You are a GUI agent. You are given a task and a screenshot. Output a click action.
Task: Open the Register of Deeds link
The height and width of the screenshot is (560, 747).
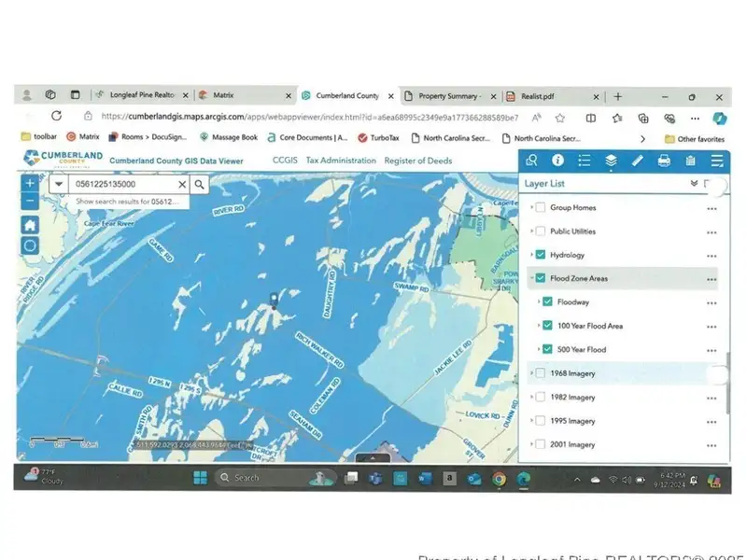click(418, 161)
